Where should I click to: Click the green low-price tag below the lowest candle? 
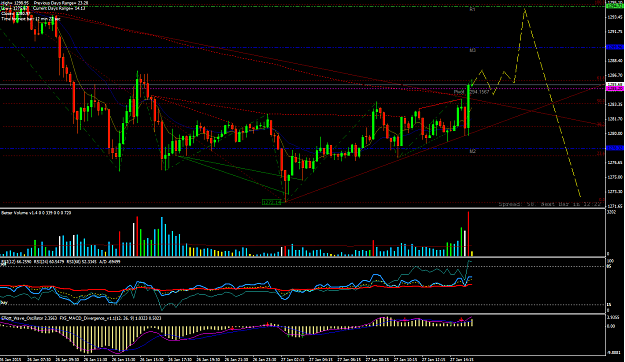[271, 203]
